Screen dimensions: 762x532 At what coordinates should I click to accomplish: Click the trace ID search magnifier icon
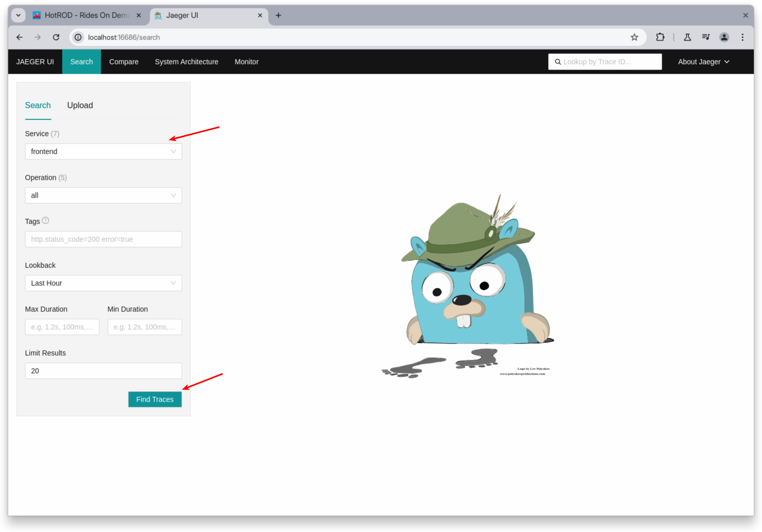(558, 62)
